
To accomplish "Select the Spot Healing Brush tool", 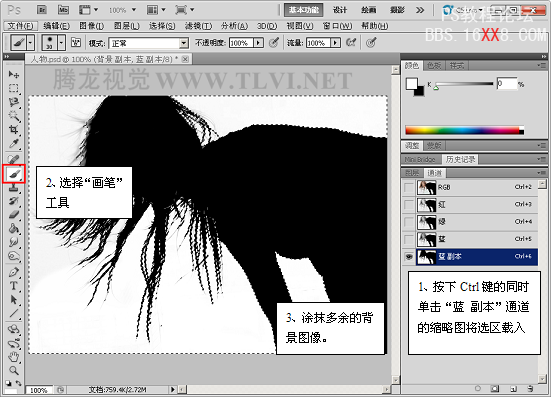I will [14, 160].
